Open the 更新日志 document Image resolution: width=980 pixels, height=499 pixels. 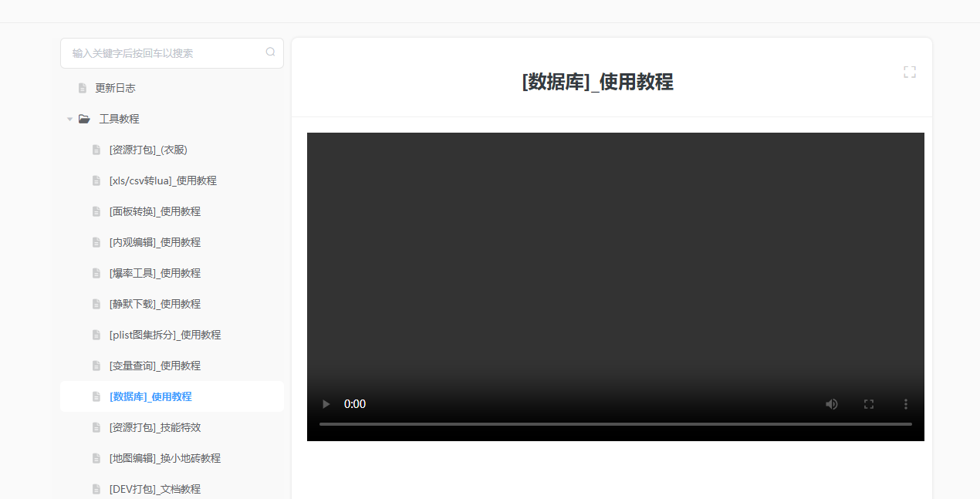(x=115, y=88)
